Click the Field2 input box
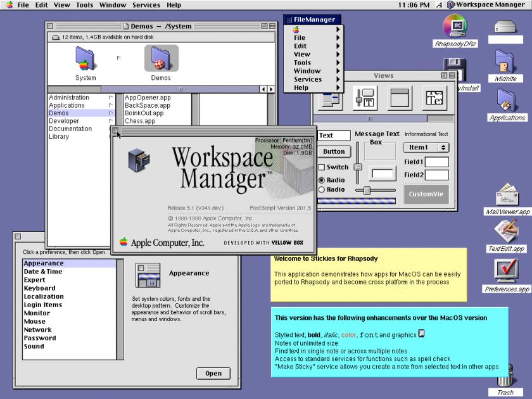The image size is (532, 399). pos(437,175)
